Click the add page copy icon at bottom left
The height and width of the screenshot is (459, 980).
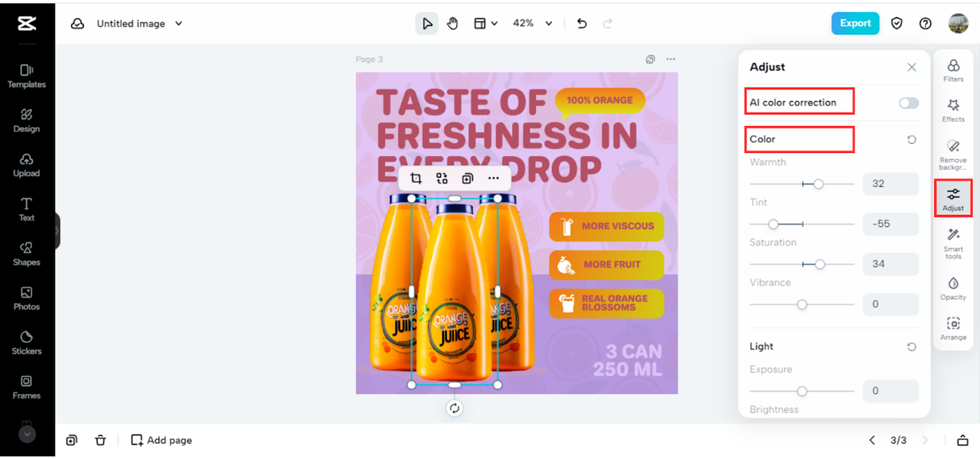pyautogui.click(x=71, y=440)
